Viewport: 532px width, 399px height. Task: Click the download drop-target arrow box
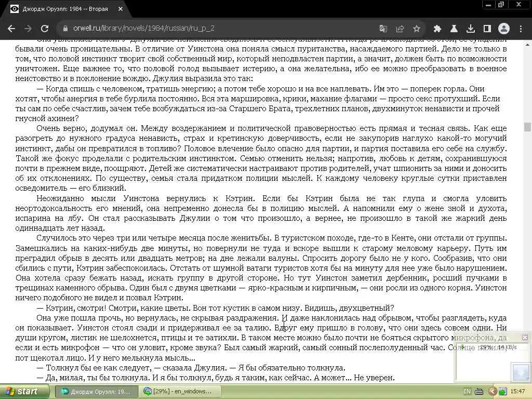click(521, 372)
